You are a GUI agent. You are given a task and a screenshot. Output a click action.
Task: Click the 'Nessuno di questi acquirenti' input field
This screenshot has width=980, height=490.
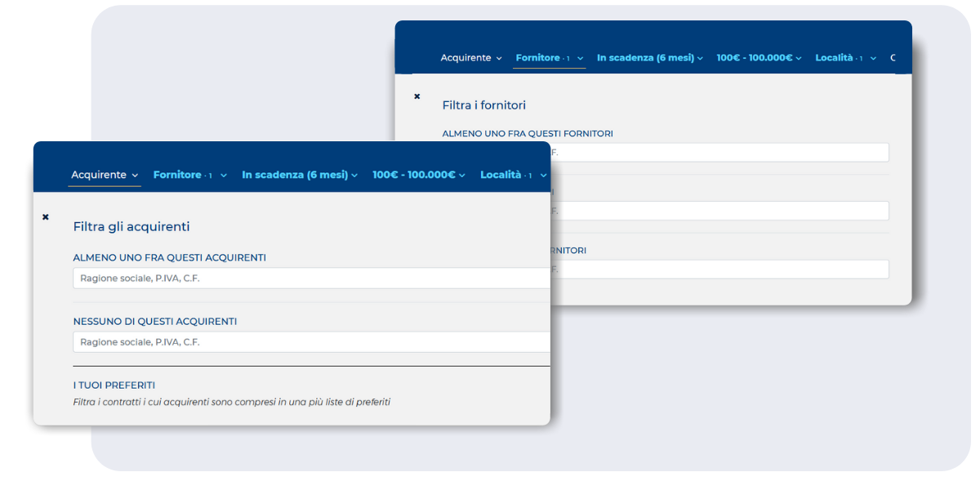310,342
